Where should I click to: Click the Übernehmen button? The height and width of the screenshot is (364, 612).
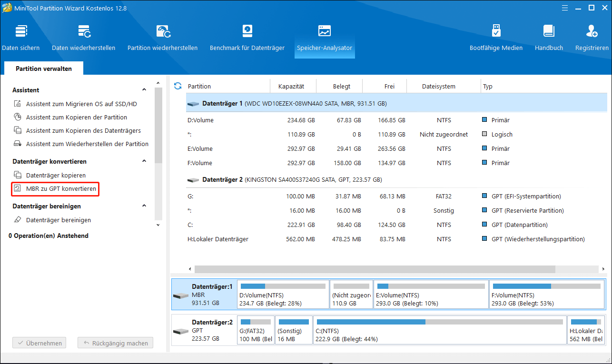[x=39, y=343]
